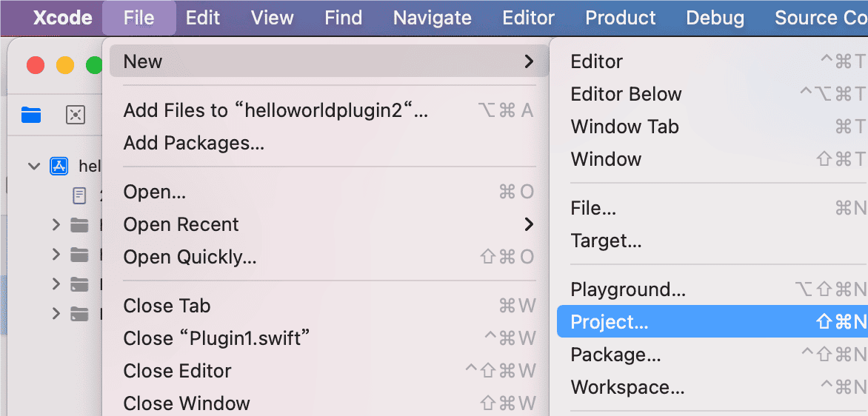This screenshot has width=868, height=416.
Task: Select Window Tab in submenu
Action: 712,127
